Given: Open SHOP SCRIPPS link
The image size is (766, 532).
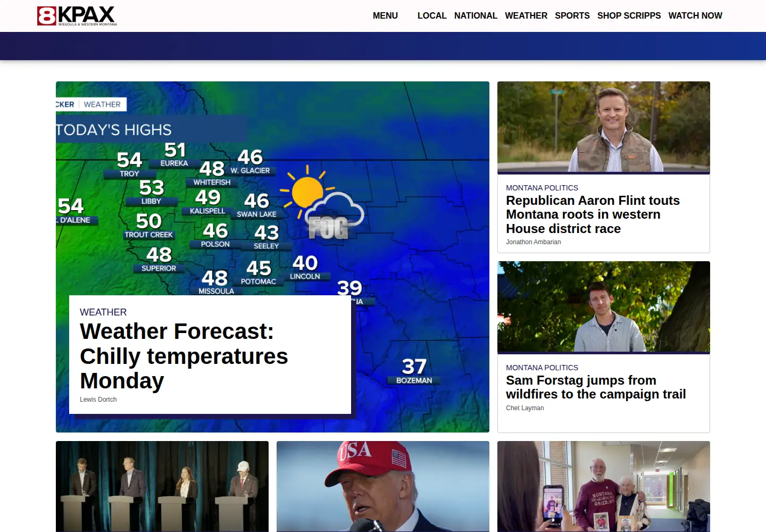Looking at the screenshot, I should click(629, 16).
